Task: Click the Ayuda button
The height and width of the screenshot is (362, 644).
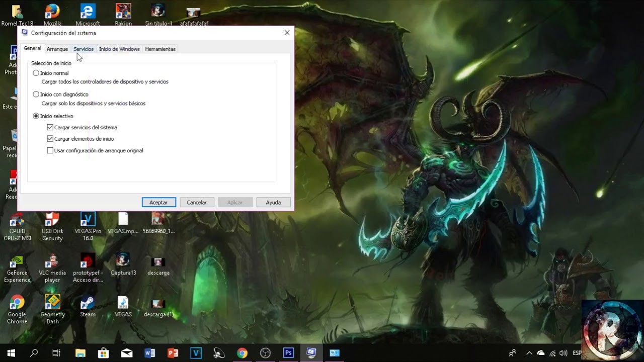Action: 273,202
